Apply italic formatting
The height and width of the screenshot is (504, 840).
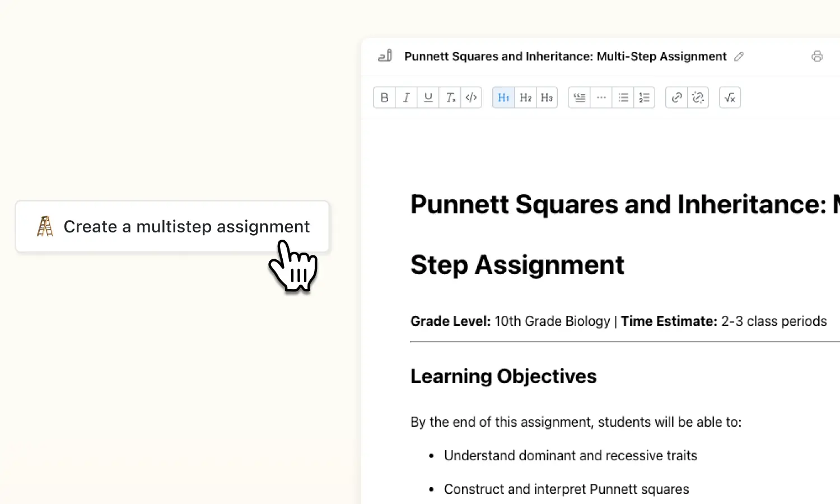(x=406, y=97)
